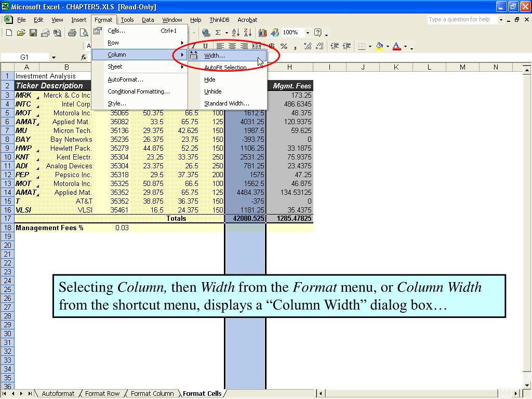
Task: Click the Insert Hyperlink globe icon
Action: click(206, 33)
